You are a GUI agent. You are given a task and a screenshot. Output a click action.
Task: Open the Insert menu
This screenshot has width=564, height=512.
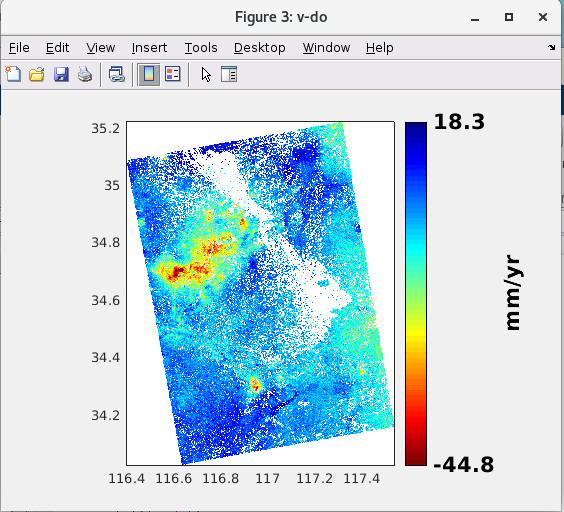pyautogui.click(x=149, y=48)
